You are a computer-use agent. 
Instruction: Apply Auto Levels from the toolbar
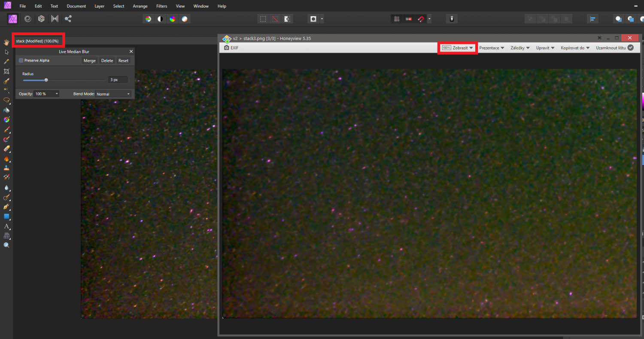[x=148, y=19]
